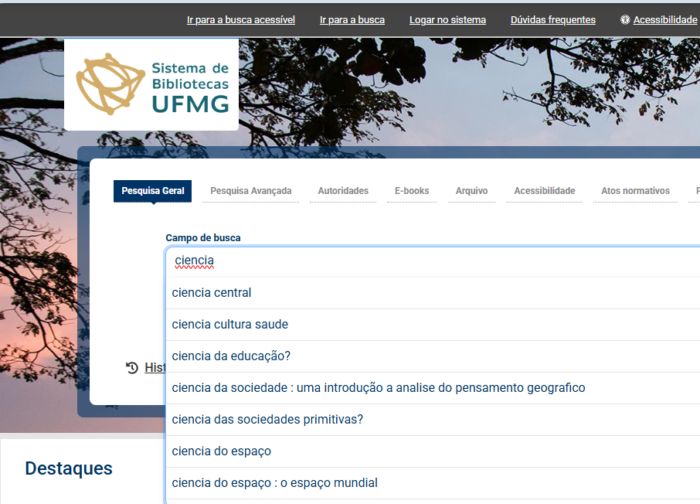Open the Acessibilidade link in top bar
The height and width of the screenshot is (504, 700).
[x=658, y=20]
